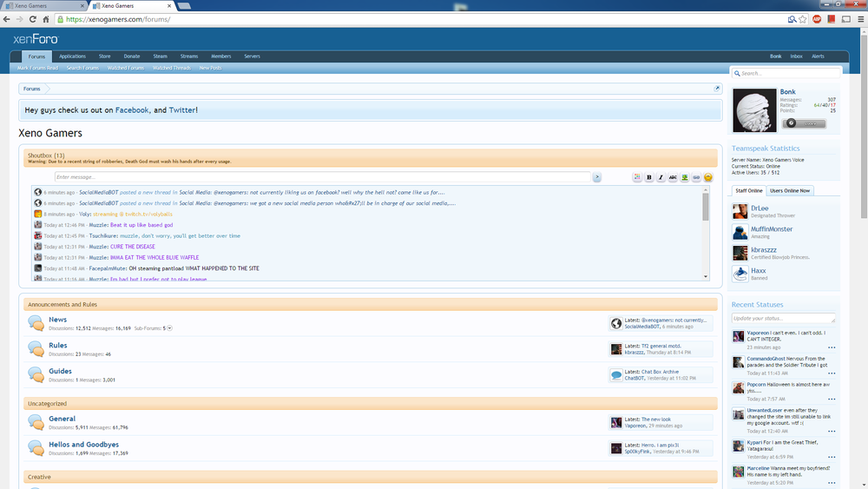
Task: Click the red book extension icon
Action: click(831, 19)
